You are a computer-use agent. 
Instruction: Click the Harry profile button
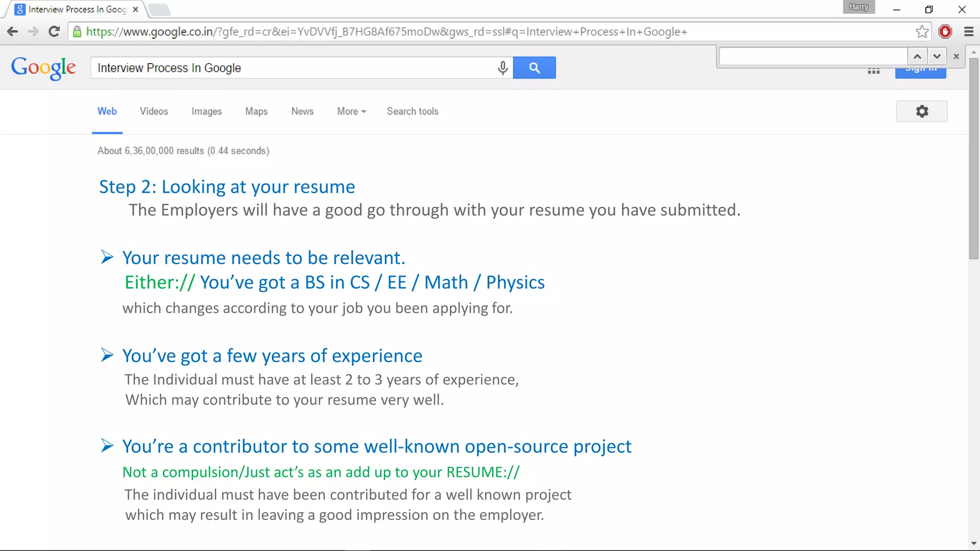tap(859, 7)
